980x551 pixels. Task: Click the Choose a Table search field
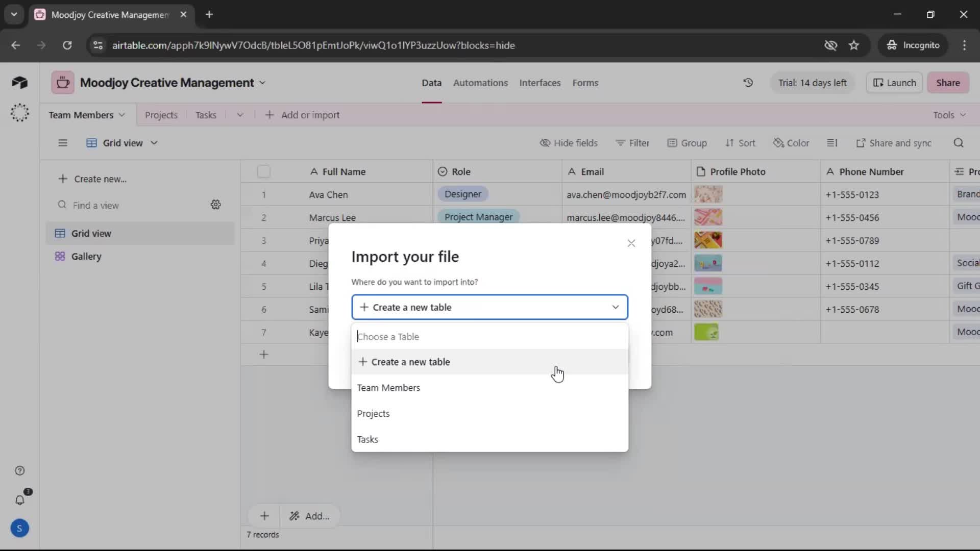coord(490,337)
